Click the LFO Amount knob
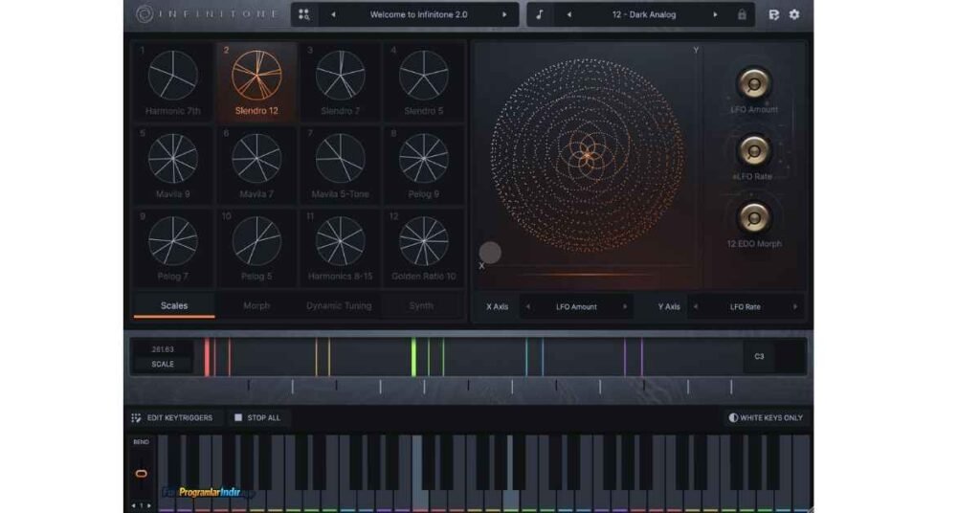Screen dimensions: 980x513 point(754,83)
